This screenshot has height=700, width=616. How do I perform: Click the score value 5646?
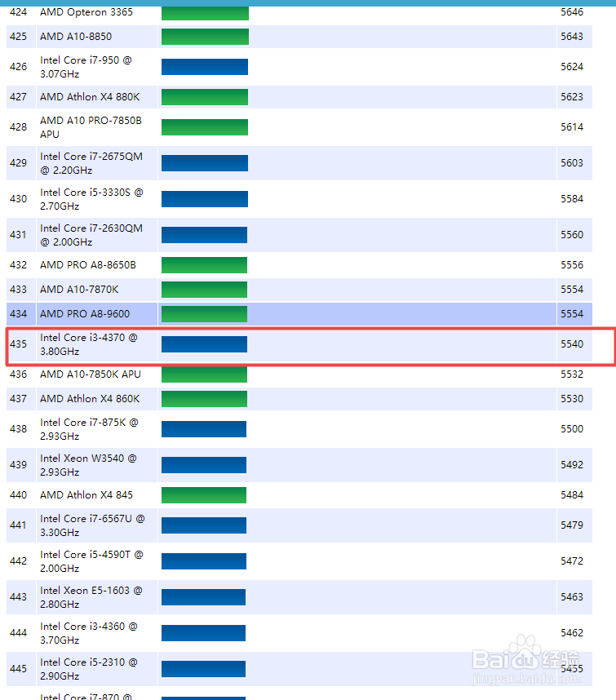(572, 12)
